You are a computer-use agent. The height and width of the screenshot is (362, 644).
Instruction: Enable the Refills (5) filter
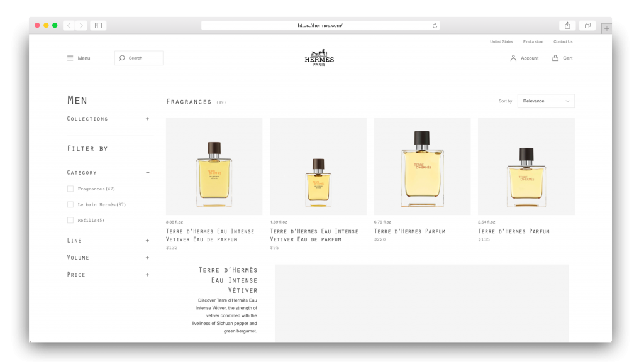(70, 220)
